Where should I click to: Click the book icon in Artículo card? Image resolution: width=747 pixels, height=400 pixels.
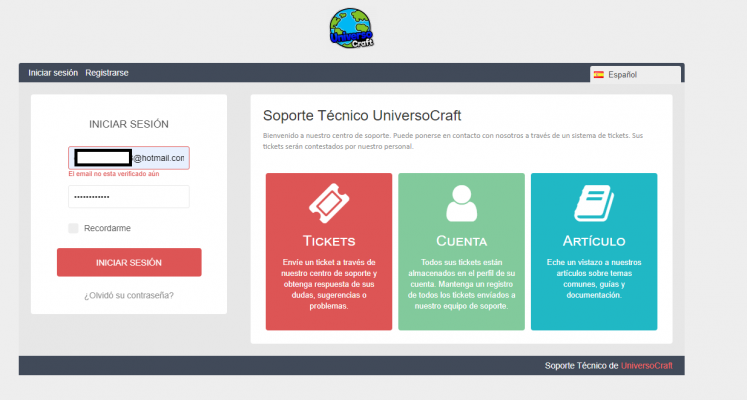point(594,203)
